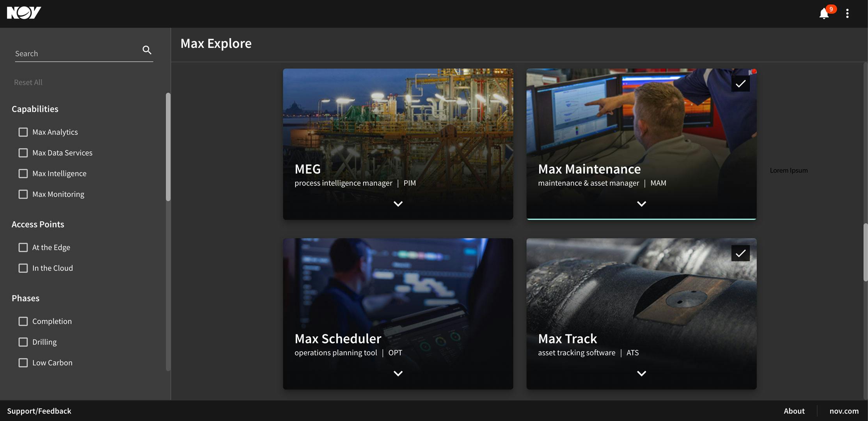Open the nov.com link
The height and width of the screenshot is (421, 868).
(x=844, y=411)
